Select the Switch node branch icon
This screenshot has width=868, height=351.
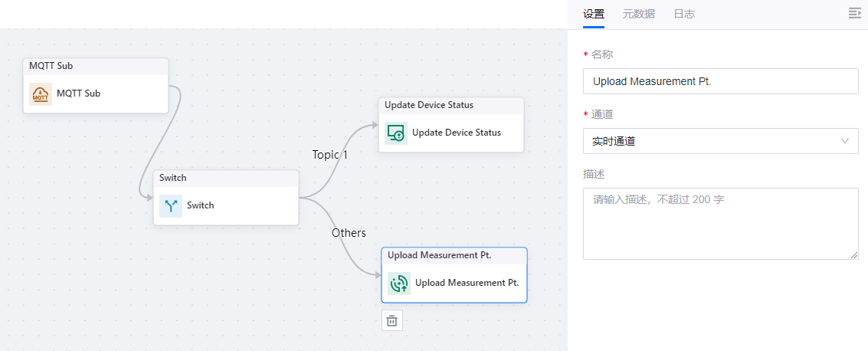pos(171,205)
